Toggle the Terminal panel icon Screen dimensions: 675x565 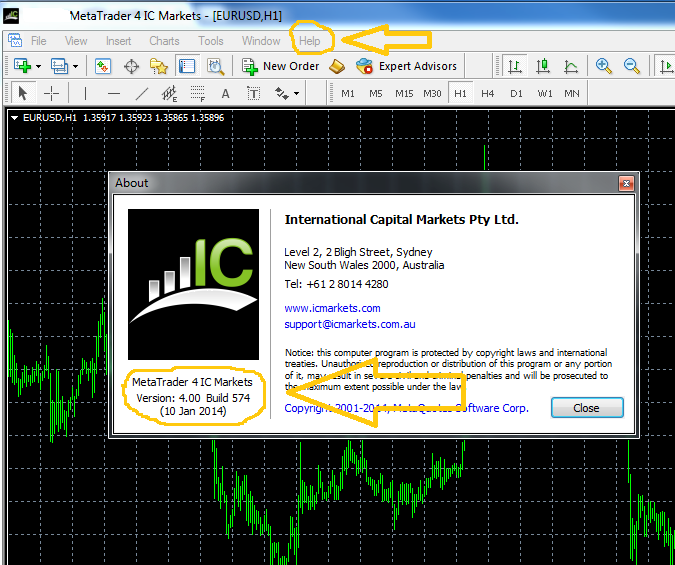click(x=187, y=66)
